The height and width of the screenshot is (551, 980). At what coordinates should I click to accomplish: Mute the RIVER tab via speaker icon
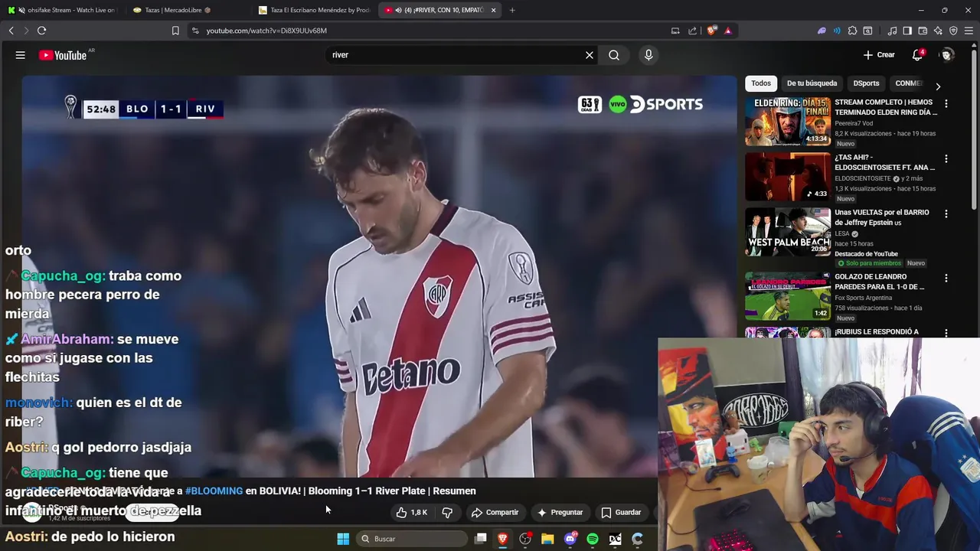click(x=399, y=10)
